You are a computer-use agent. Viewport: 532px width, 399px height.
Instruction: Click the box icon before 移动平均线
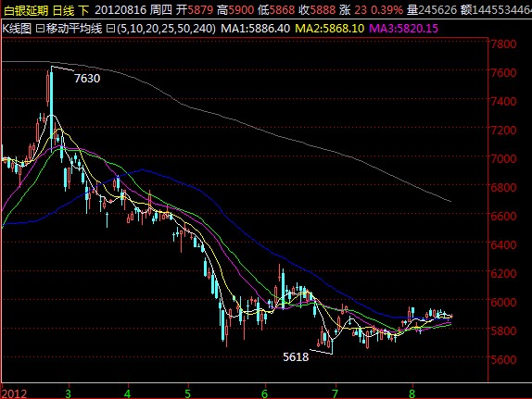click(x=40, y=29)
